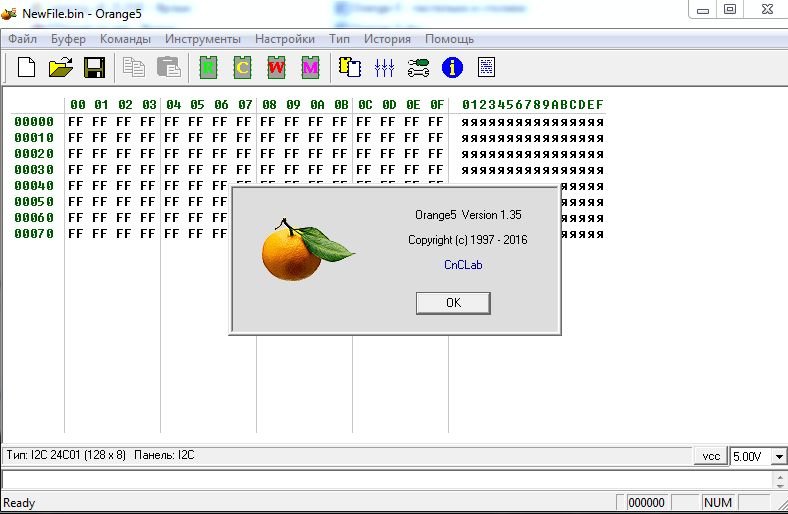
Task: Click the magenta M chip icon
Action: 310,67
